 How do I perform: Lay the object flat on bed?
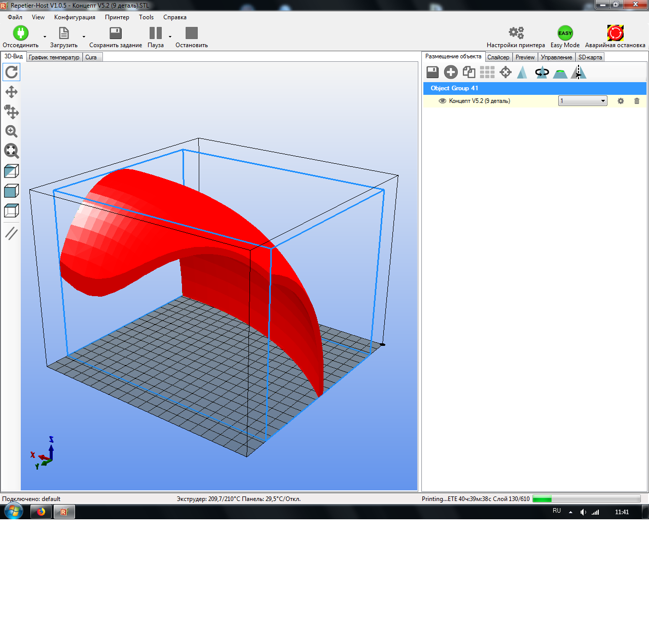pos(560,72)
